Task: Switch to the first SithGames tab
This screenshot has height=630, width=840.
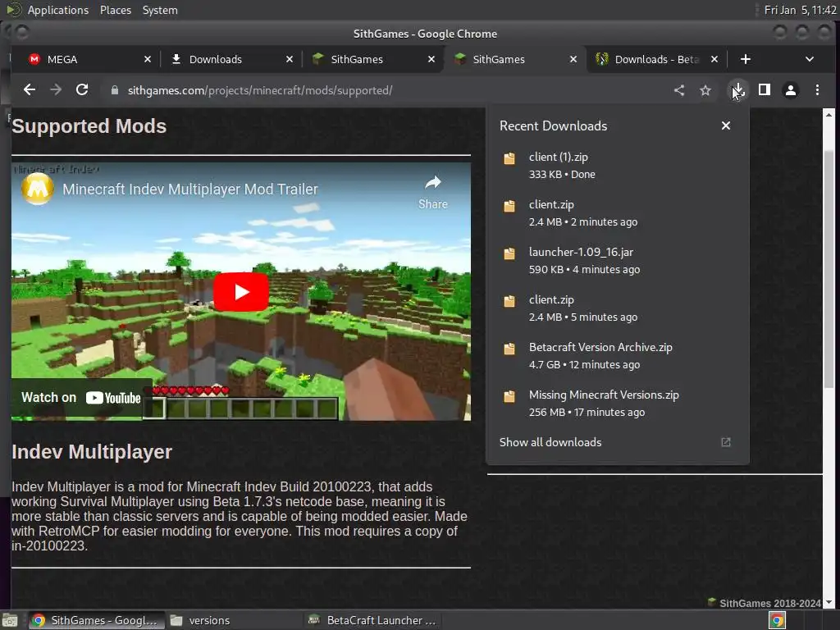Action: click(372, 59)
